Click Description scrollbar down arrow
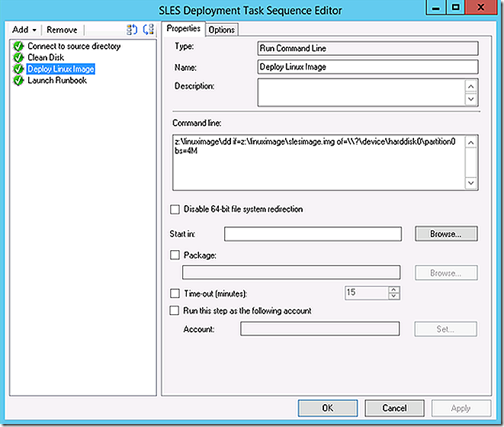The height and width of the screenshot is (427, 504). click(471, 99)
